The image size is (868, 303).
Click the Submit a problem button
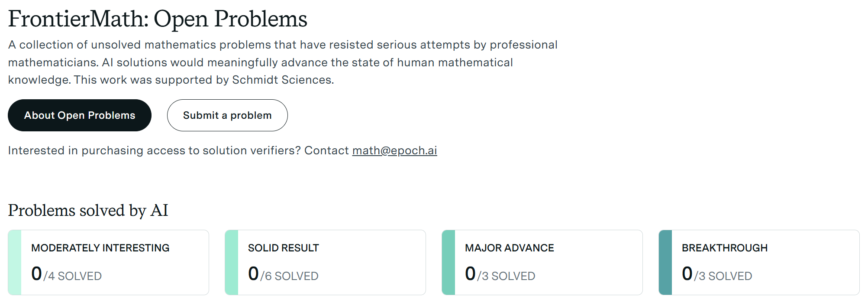click(227, 115)
